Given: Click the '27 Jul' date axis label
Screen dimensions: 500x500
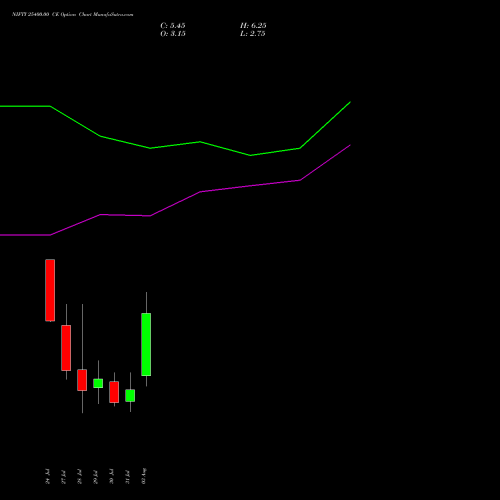Looking at the screenshot, I should click(x=64, y=477).
